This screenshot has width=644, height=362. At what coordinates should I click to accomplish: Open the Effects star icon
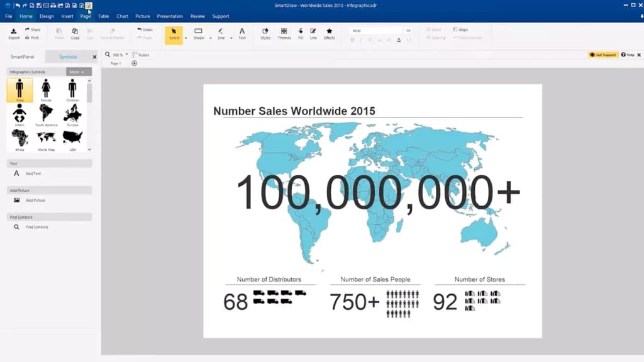point(329,34)
